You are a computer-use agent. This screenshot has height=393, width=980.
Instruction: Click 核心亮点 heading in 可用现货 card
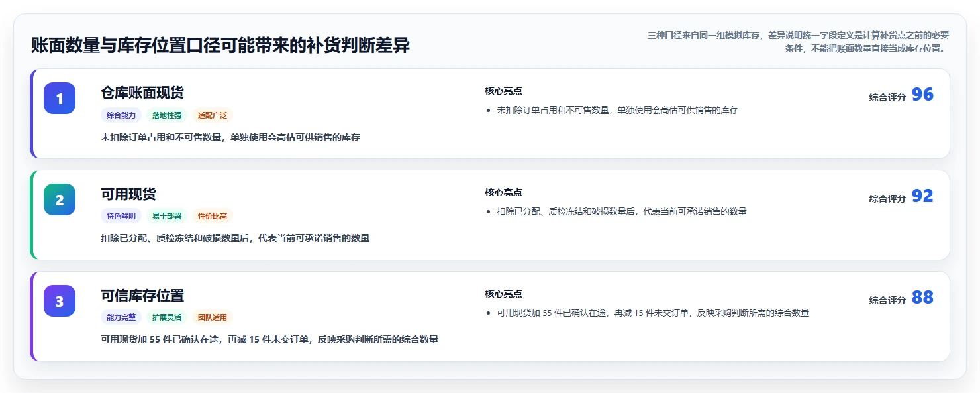click(x=503, y=193)
